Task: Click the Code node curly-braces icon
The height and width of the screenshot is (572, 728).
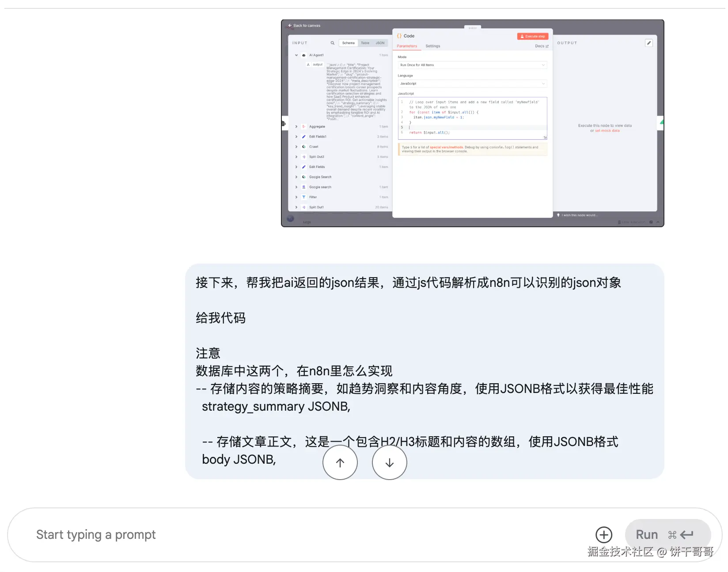Action: point(399,36)
